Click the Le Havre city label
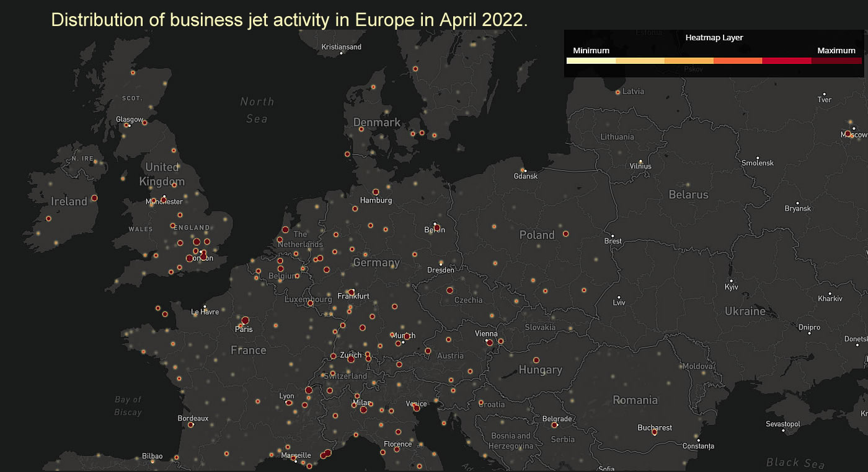This screenshot has height=472, width=868. pos(205,312)
